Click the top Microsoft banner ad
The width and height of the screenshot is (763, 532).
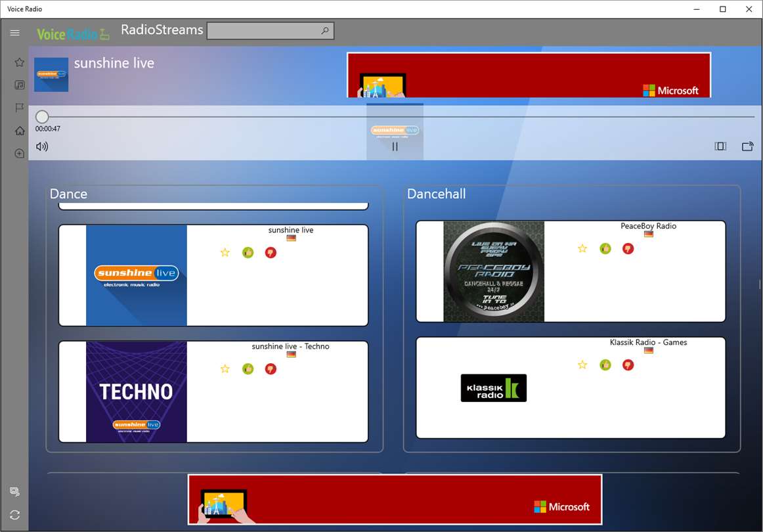(529, 75)
